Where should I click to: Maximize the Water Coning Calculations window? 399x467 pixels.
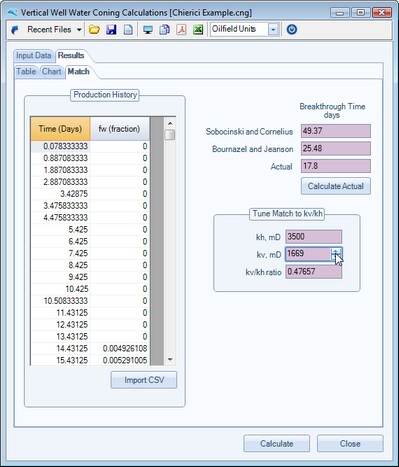pos(360,13)
